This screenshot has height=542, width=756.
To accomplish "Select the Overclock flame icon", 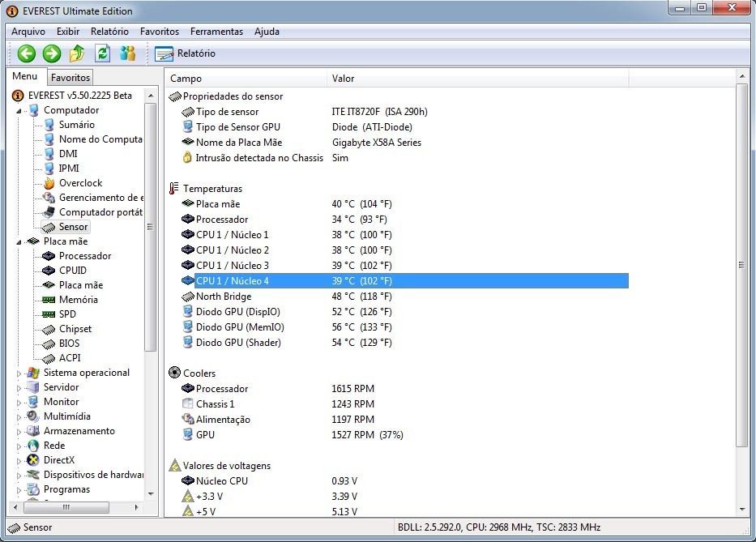I will pos(49,183).
